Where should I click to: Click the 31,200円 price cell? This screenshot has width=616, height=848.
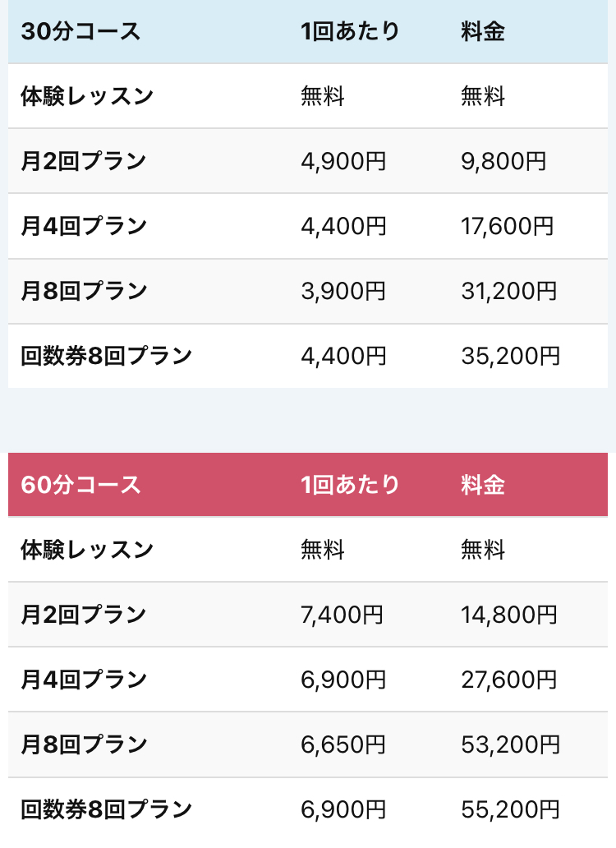click(x=509, y=291)
